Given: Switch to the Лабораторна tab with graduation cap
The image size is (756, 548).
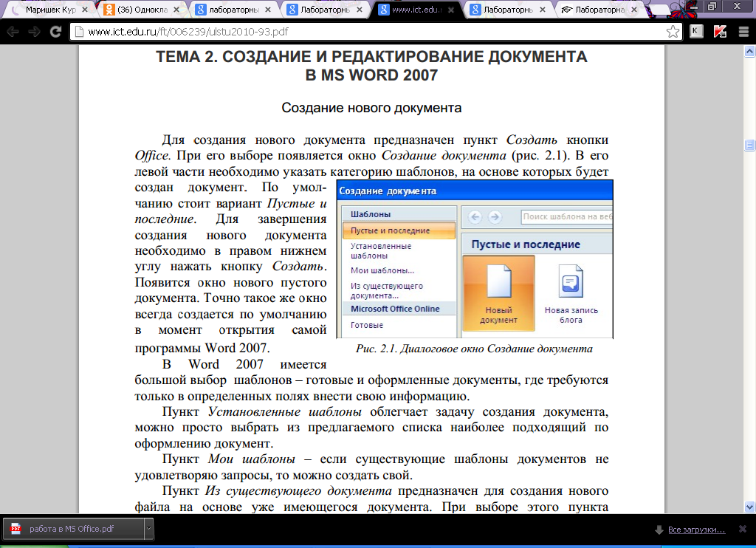Looking at the screenshot, I should coord(600,10).
